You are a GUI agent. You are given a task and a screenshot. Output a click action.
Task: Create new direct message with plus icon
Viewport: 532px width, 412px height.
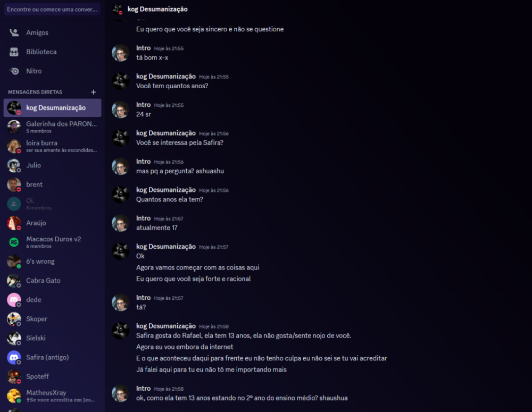tap(93, 92)
